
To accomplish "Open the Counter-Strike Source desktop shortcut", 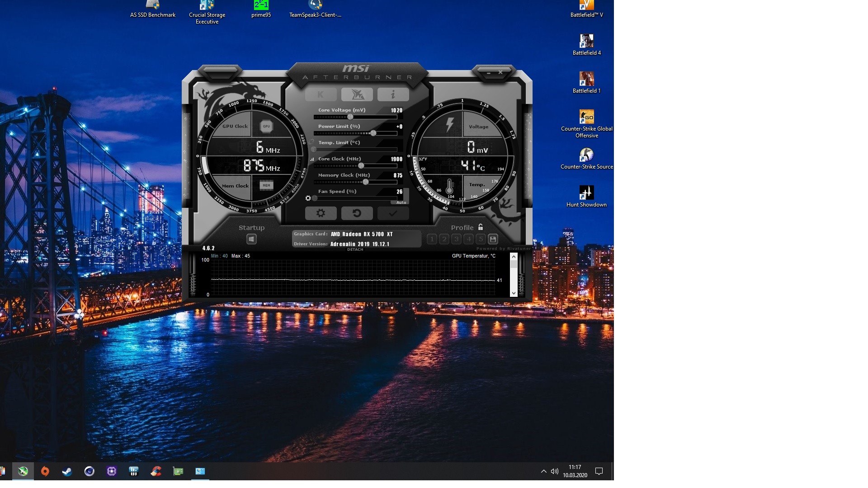I will pos(586,155).
